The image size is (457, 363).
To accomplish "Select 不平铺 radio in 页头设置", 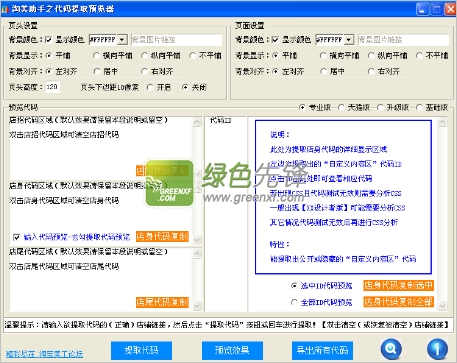I will (192, 55).
